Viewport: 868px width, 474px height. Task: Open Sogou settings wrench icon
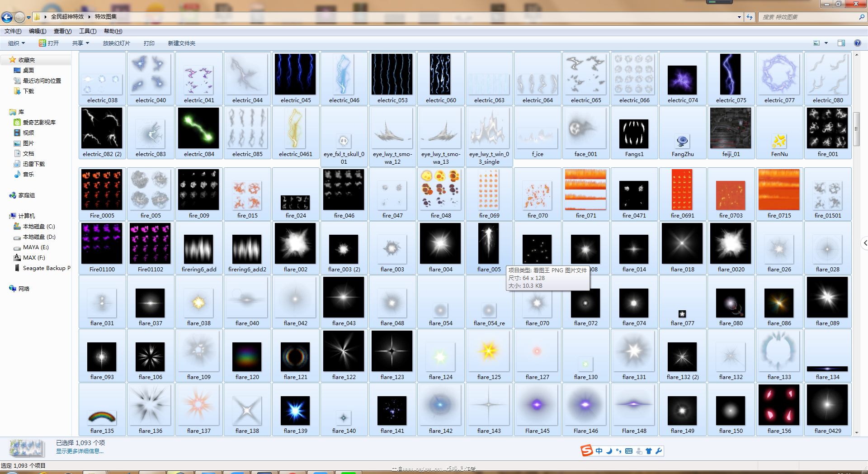(x=659, y=451)
